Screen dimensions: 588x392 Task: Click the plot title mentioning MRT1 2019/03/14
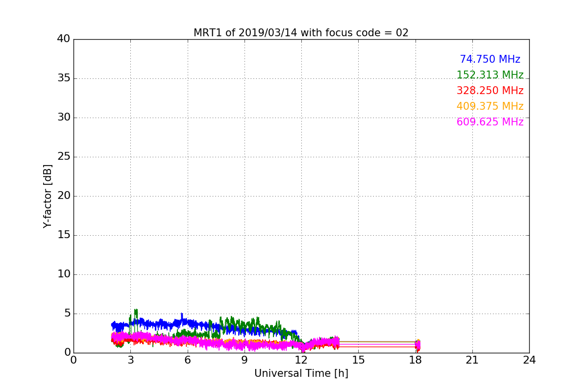[x=301, y=33]
